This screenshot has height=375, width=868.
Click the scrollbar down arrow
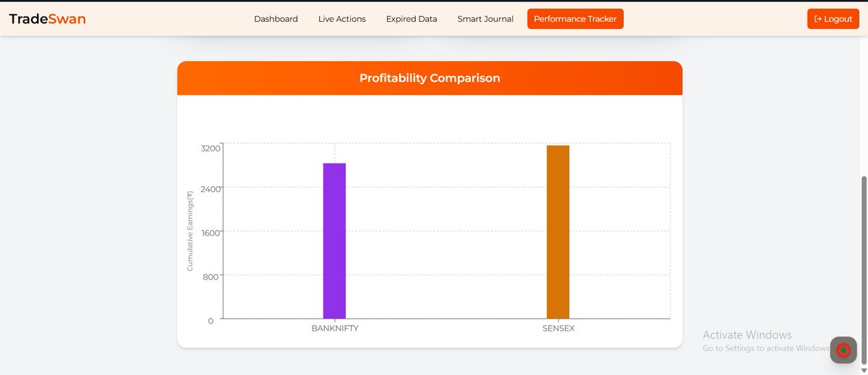(x=863, y=370)
